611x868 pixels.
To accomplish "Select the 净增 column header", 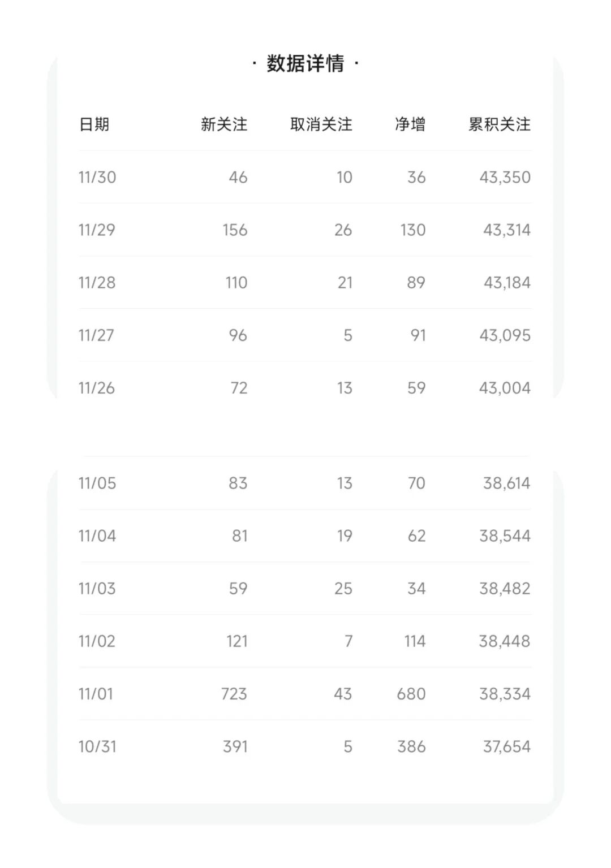I will pos(410,124).
